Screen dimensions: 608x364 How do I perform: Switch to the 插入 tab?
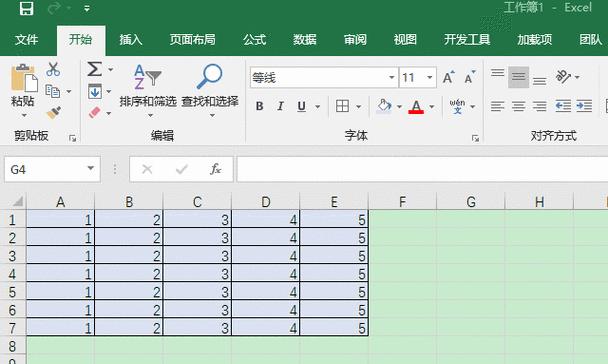point(131,40)
